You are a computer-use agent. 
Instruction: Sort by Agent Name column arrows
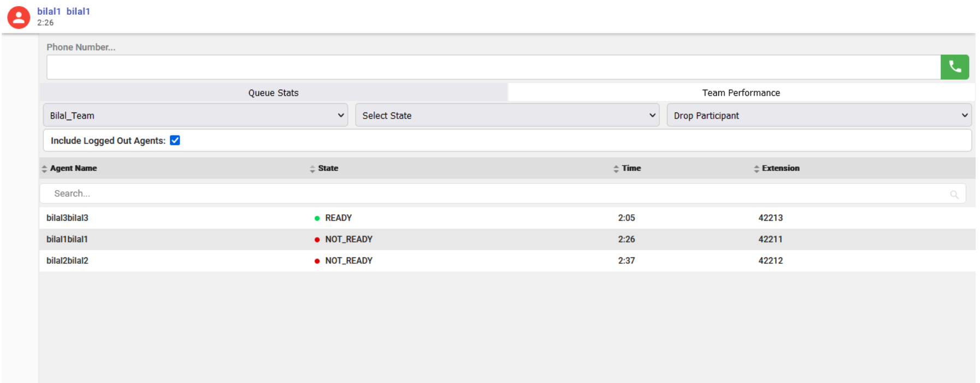[x=44, y=169]
